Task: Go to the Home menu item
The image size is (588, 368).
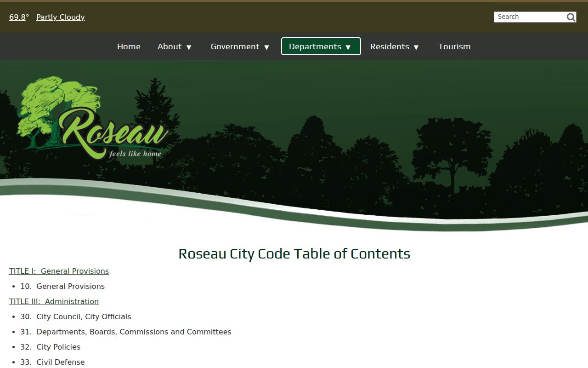Action: click(129, 46)
